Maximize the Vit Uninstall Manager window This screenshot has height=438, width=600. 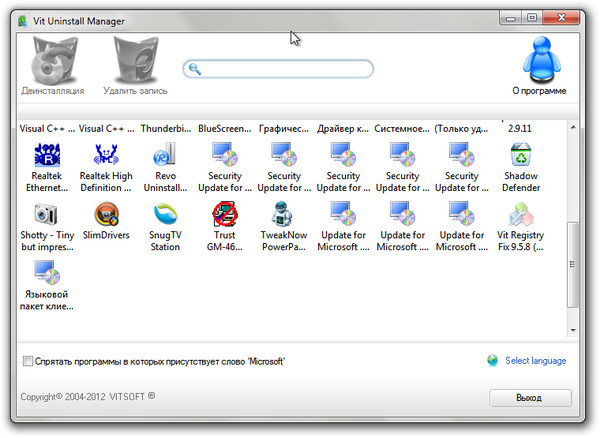[532, 18]
